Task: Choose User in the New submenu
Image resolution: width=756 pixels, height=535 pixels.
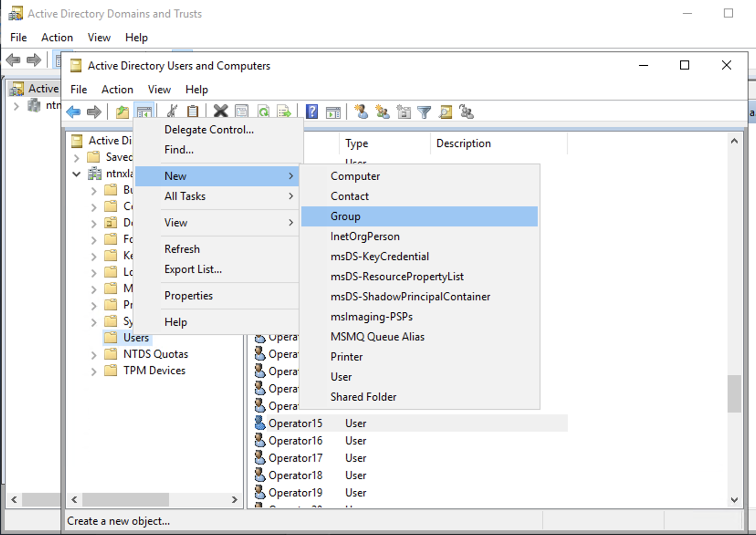Action: click(x=341, y=377)
